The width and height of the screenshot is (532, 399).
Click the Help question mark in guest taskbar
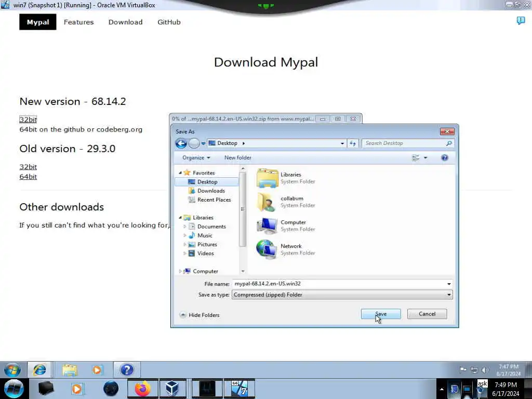click(x=127, y=369)
